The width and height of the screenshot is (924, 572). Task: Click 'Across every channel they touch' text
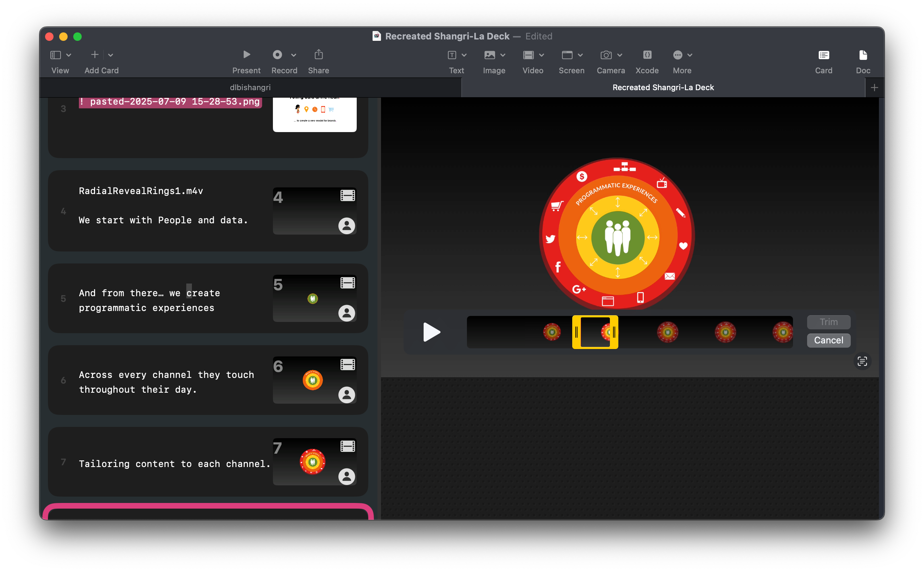167,374
